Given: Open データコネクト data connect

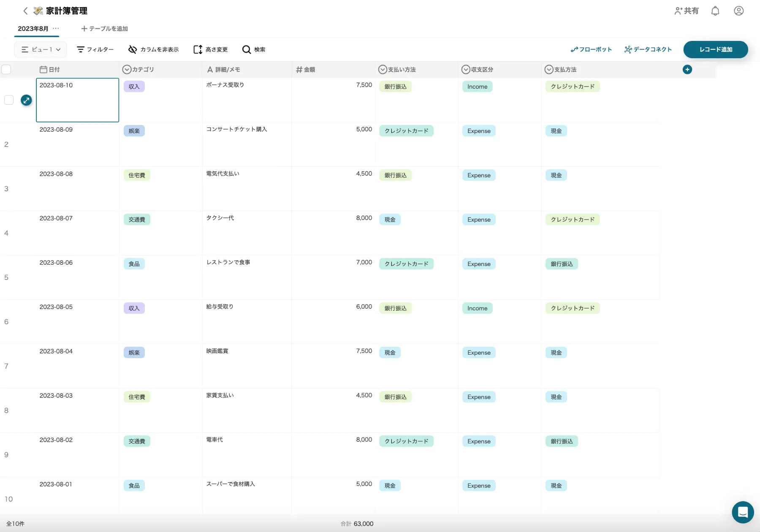Looking at the screenshot, I should (648, 49).
